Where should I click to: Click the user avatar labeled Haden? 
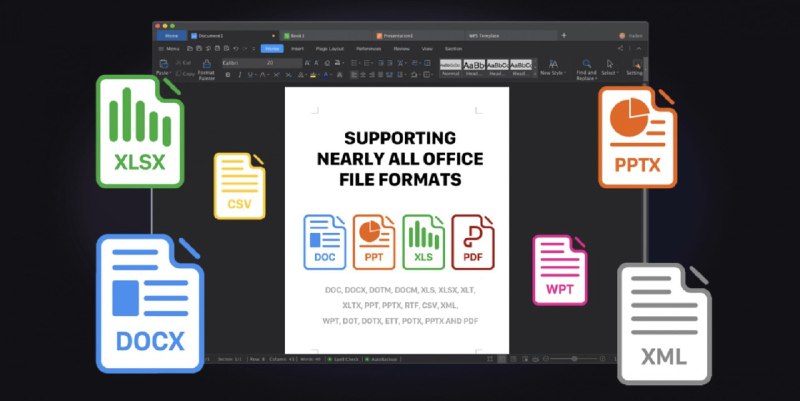coord(622,36)
